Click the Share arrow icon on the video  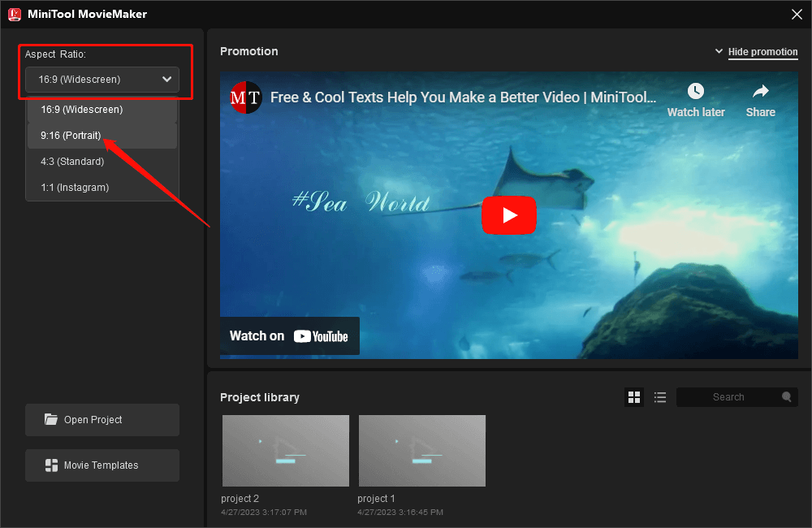coord(760,92)
